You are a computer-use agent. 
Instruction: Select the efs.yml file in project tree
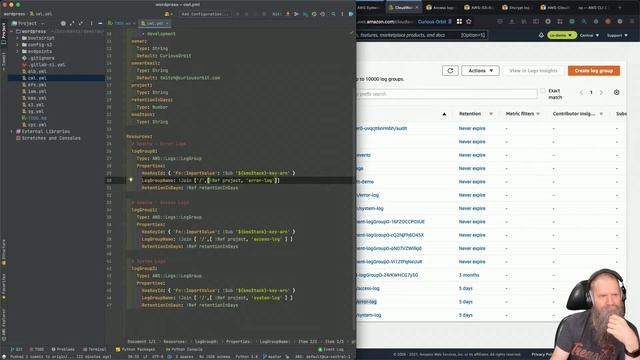[x=34, y=85]
